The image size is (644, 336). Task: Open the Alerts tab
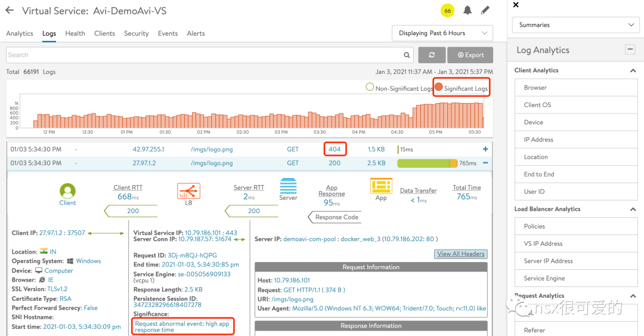pos(196,33)
